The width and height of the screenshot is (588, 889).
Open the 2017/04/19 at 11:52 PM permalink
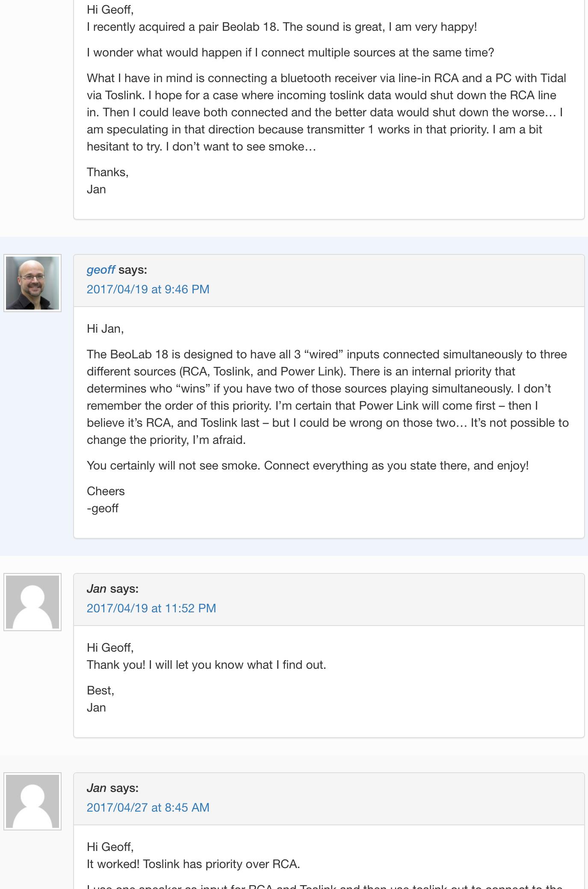(x=151, y=608)
